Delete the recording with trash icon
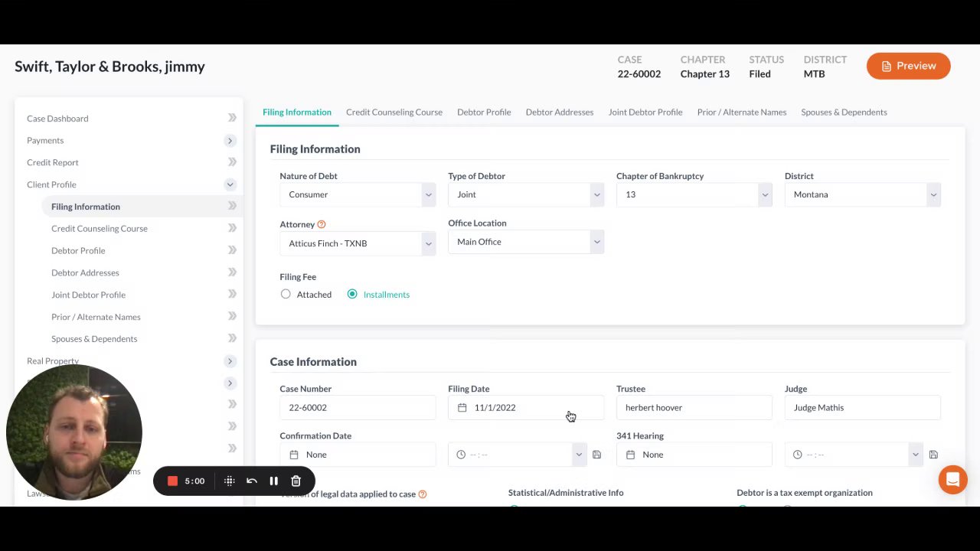Screen dimensions: 980x551 click(x=296, y=481)
